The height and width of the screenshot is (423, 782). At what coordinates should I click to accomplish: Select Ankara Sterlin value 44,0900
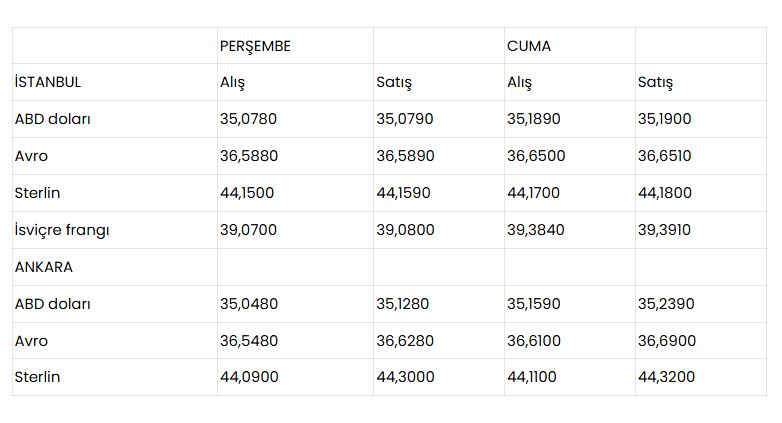(249, 377)
